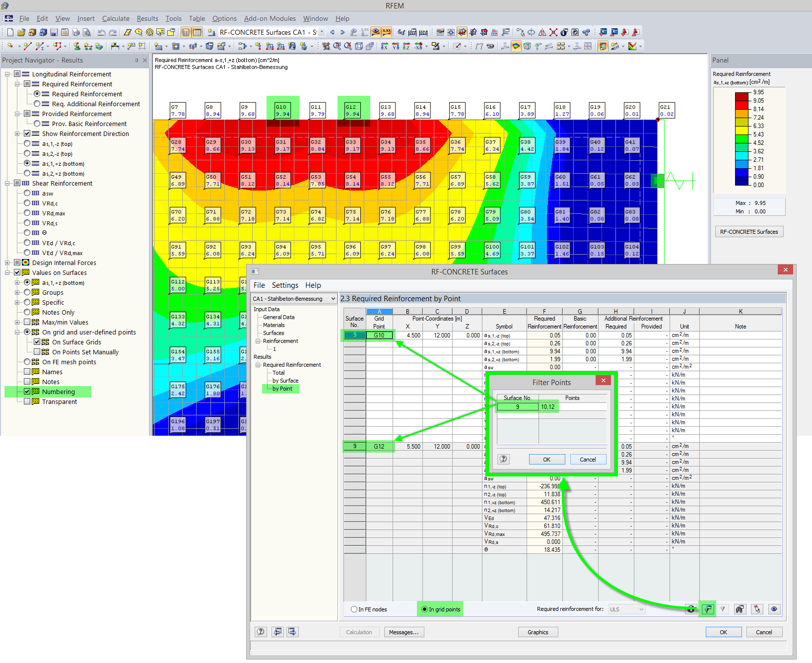
Task: Open a file via the folder icon
Action: point(21,32)
